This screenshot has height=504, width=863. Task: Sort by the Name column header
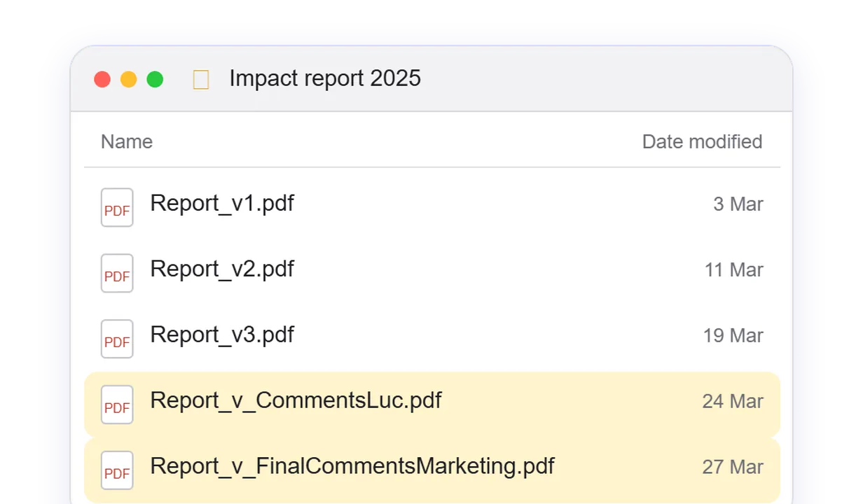(x=127, y=141)
